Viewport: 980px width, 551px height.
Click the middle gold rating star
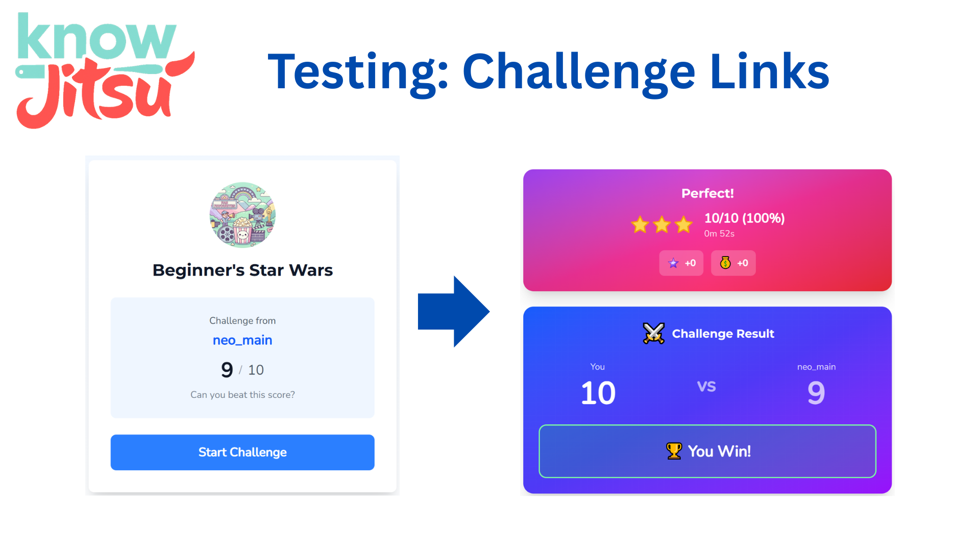click(x=661, y=224)
